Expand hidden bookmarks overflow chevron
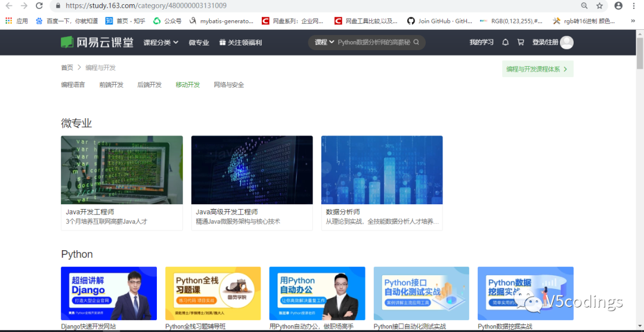Image resolution: width=644 pixels, height=332 pixels. (632, 21)
